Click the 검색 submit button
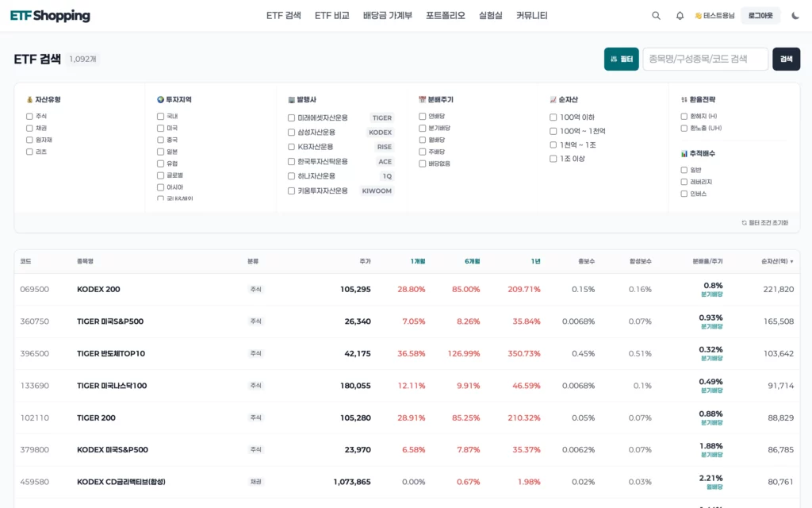 [786, 59]
